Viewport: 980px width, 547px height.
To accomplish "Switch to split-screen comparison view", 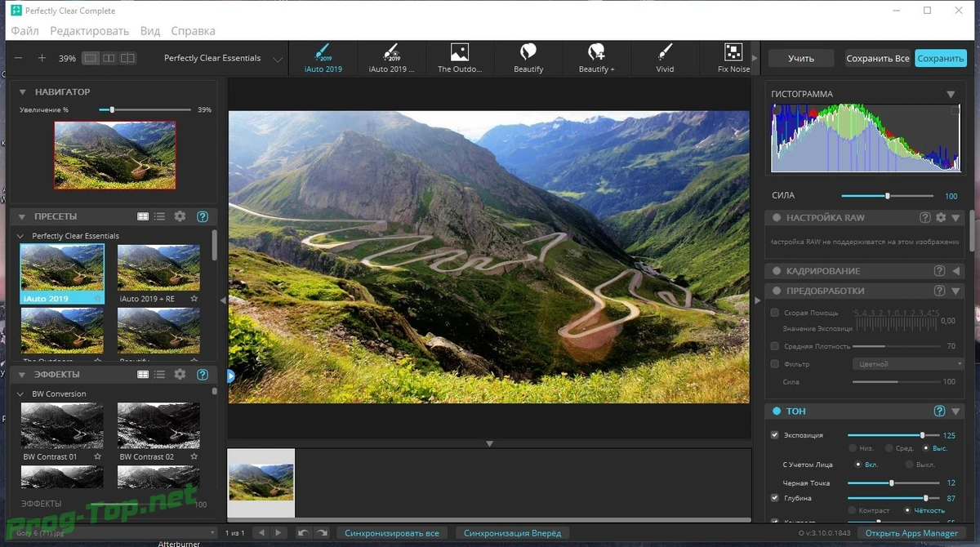I will pyautogui.click(x=127, y=58).
